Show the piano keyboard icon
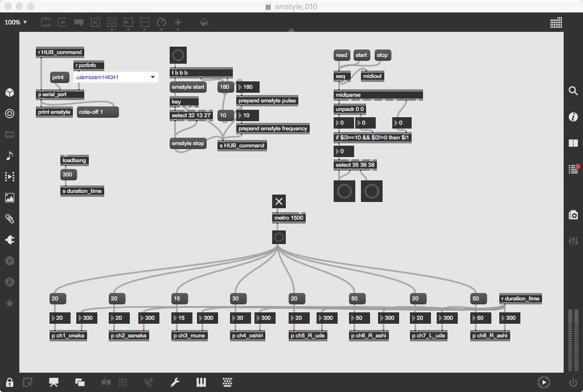The image size is (583, 392). coord(201,382)
